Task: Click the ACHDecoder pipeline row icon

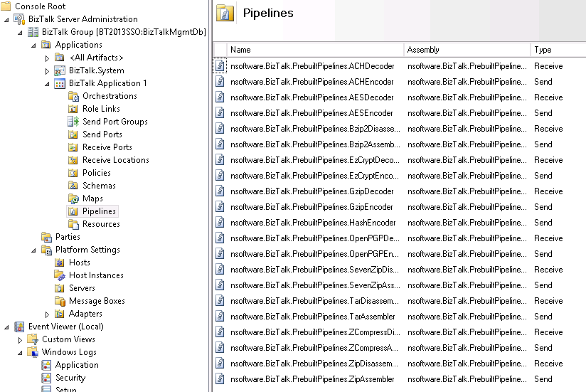Action: (220, 65)
